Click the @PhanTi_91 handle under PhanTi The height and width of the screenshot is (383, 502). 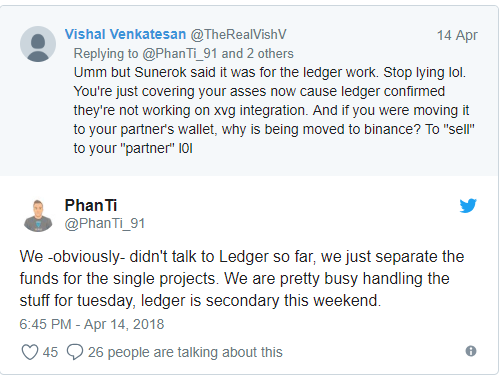105,223
